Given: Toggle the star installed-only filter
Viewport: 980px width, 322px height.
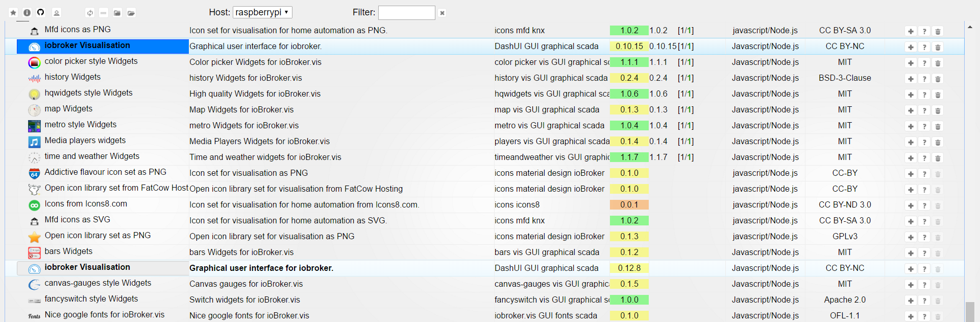Looking at the screenshot, I should point(13,13).
